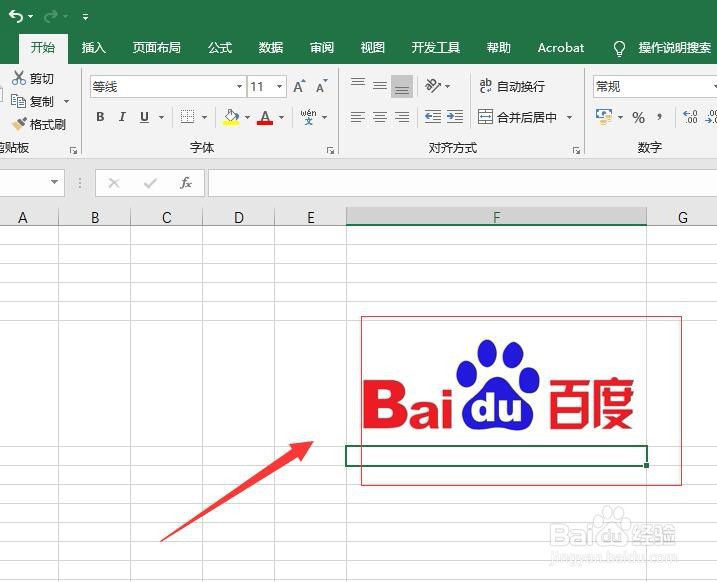Select Center horizontal align icon
717x582 pixels.
click(380, 117)
